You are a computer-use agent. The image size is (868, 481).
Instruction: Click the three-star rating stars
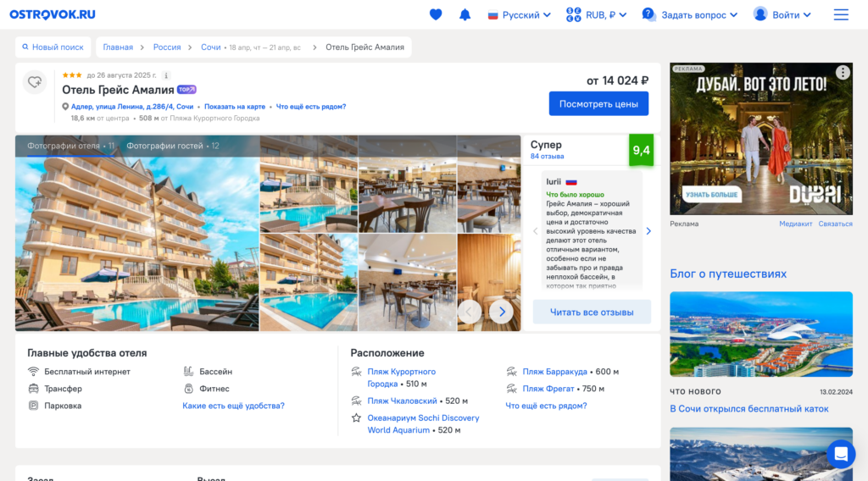[x=72, y=75]
